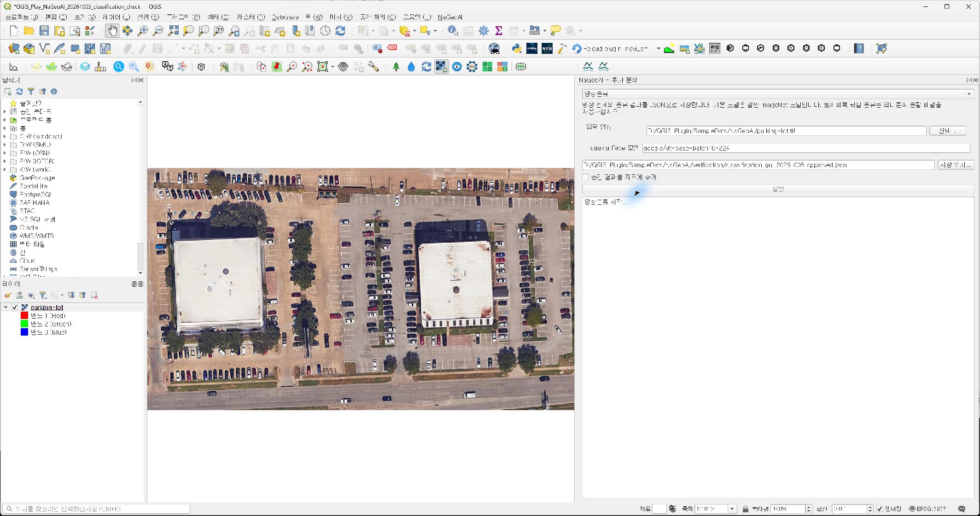Click the run button in NaGeoAI panel

[x=778, y=189]
